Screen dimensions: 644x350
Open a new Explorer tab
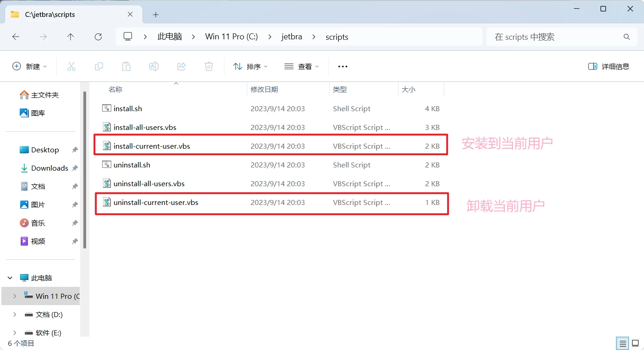[x=156, y=15]
